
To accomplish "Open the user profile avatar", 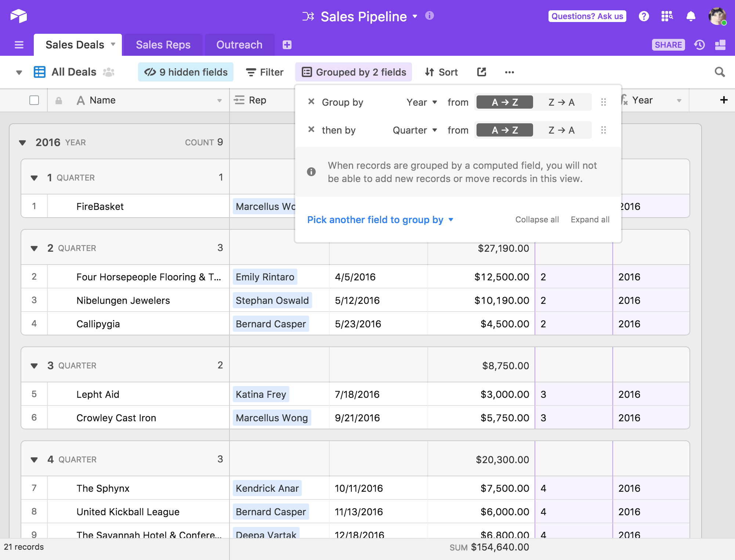I will [717, 16].
